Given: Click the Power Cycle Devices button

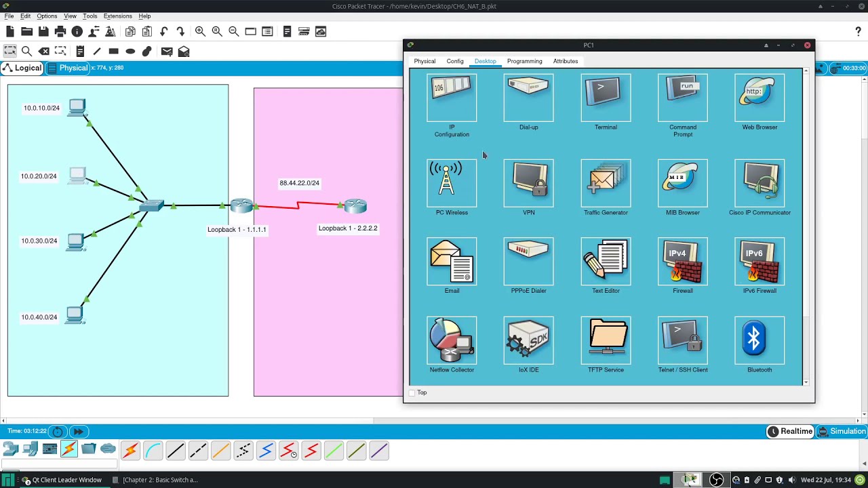Looking at the screenshot, I should [58, 431].
